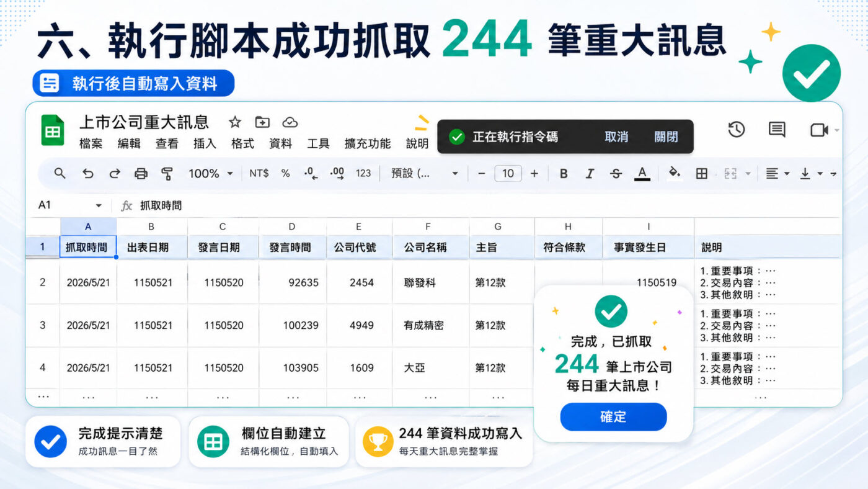The image size is (868, 489).
Task: Confirm the dialog with 確定
Action: [613, 417]
